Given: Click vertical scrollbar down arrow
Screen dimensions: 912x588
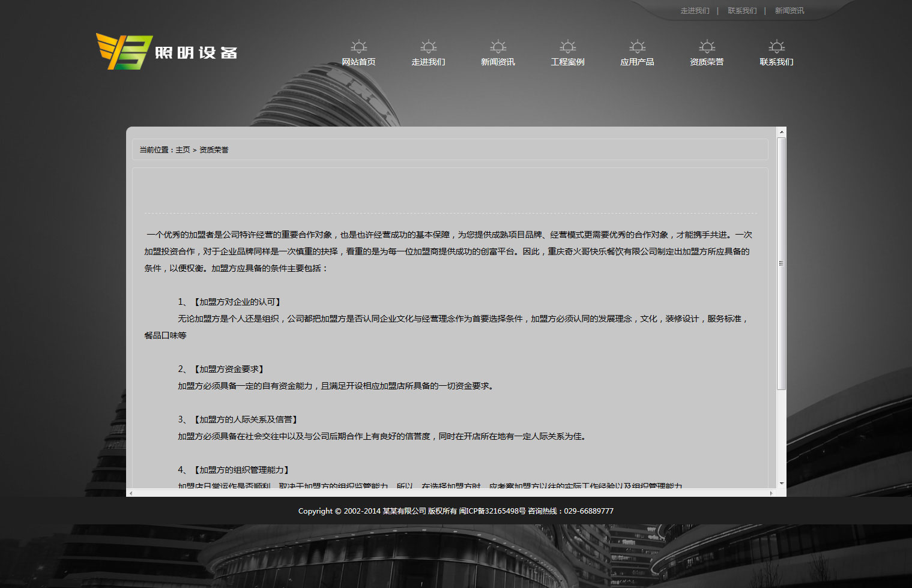Looking at the screenshot, I should 781,484.
